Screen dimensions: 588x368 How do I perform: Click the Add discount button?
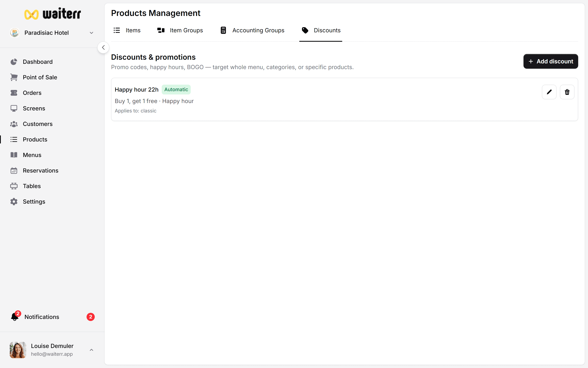click(x=551, y=61)
